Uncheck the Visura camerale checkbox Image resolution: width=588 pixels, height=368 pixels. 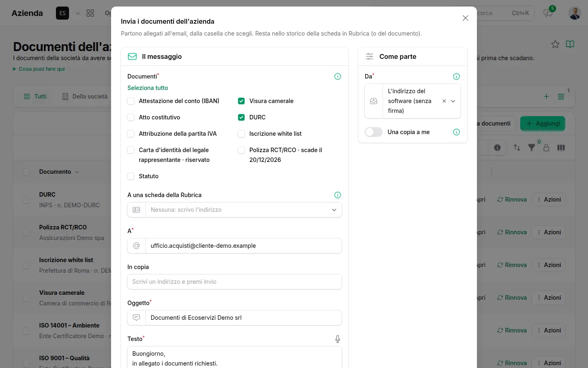241,101
